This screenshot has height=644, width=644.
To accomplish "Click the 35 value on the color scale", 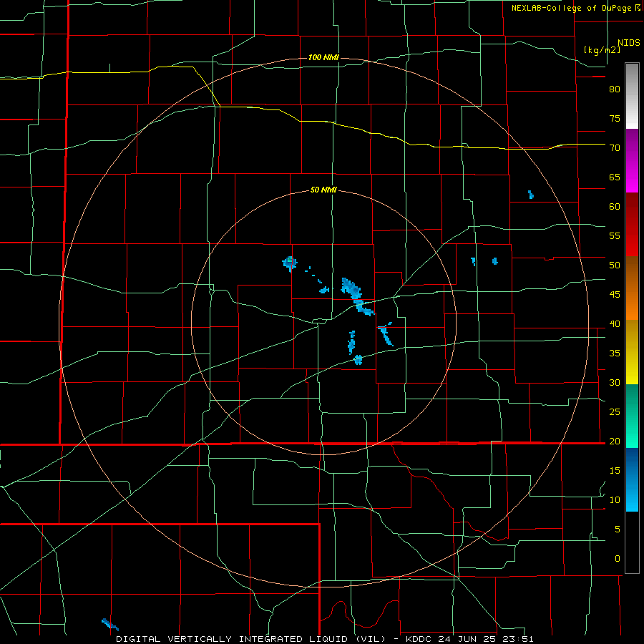I will [x=615, y=353].
